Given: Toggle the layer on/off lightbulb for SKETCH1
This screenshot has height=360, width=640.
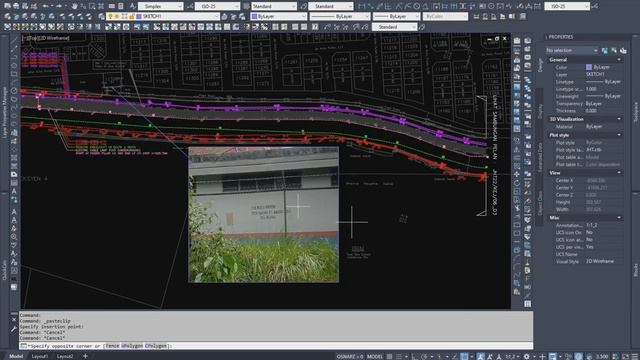Looking at the screenshot, I should [110, 16].
